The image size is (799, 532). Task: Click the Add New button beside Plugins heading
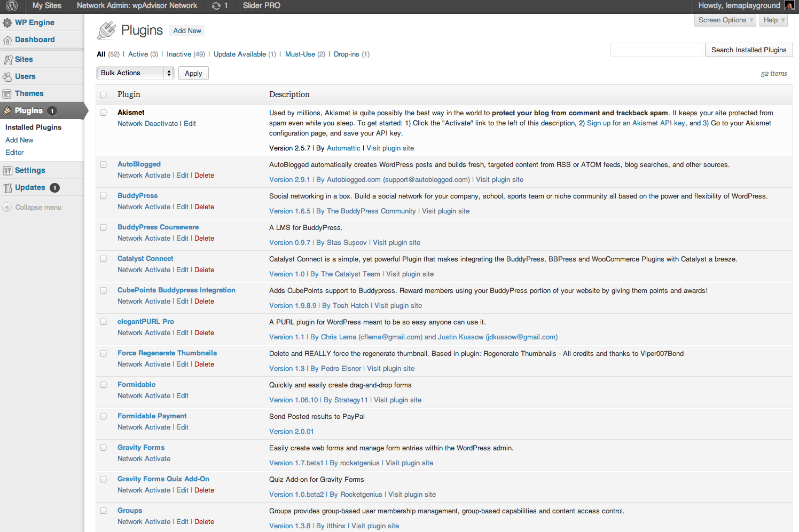click(186, 30)
